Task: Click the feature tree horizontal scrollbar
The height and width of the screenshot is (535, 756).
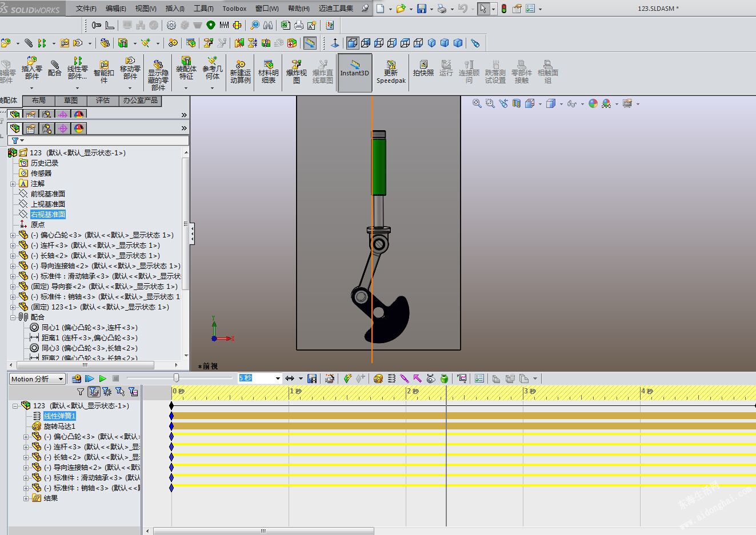Action: point(85,365)
